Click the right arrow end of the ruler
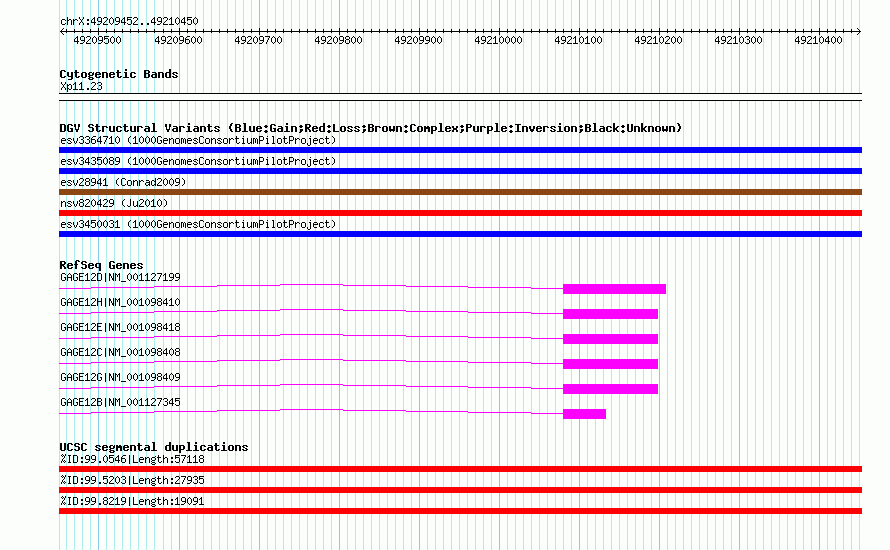 859,31
